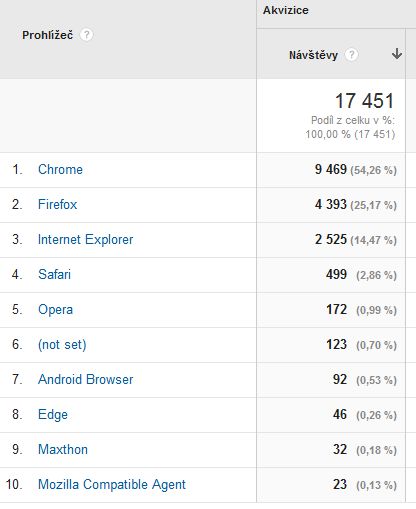Open the Safari browser link
The height and width of the screenshot is (509, 416).
pyautogui.click(x=54, y=274)
